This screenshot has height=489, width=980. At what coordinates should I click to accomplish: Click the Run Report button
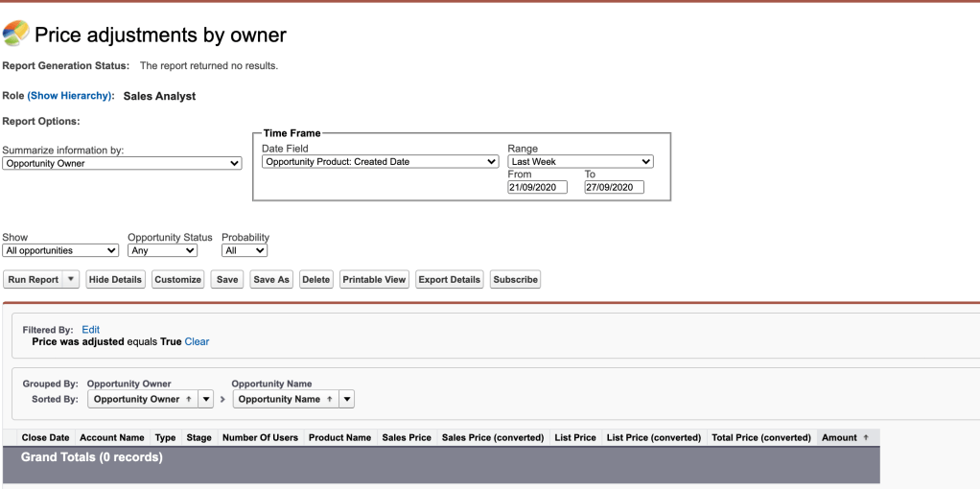coord(34,280)
